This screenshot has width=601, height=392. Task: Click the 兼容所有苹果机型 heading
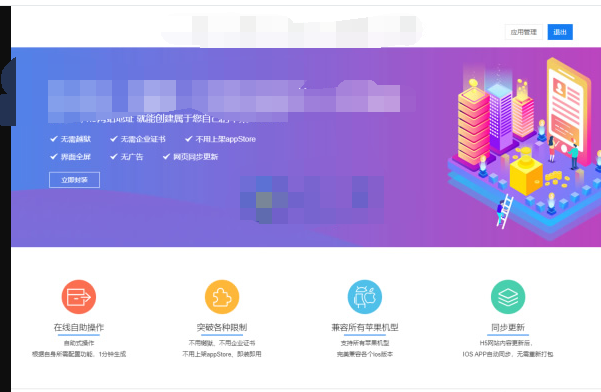(365, 327)
